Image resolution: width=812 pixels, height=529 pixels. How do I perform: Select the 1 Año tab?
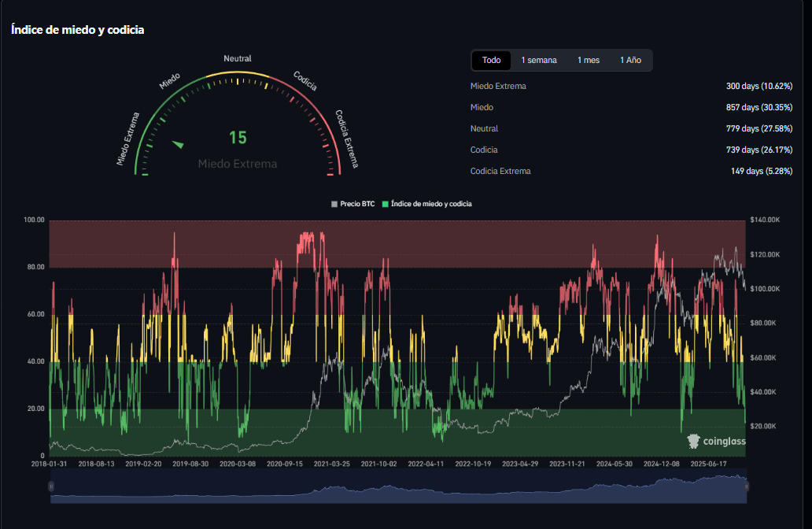click(630, 61)
